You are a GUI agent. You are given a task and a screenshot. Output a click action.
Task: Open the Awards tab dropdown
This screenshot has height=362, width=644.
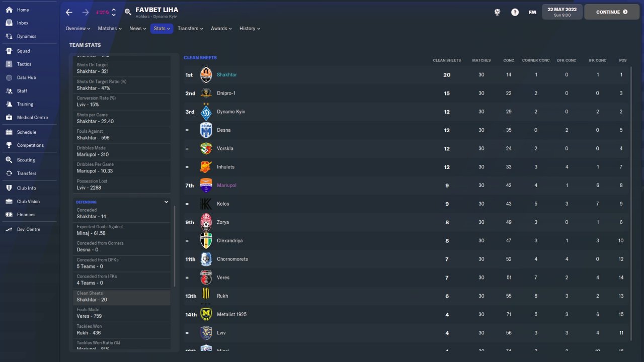pyautogui.click(x=221, y=29)
